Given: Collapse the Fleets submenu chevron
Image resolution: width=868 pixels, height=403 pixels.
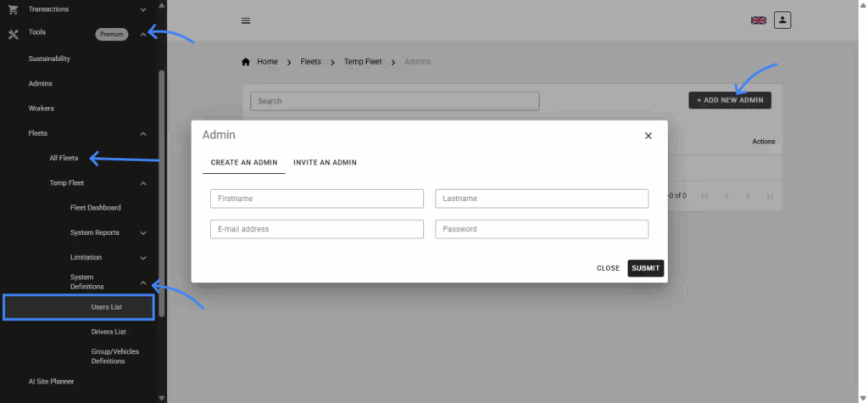Looking at the screenshot, I should 143,134.
